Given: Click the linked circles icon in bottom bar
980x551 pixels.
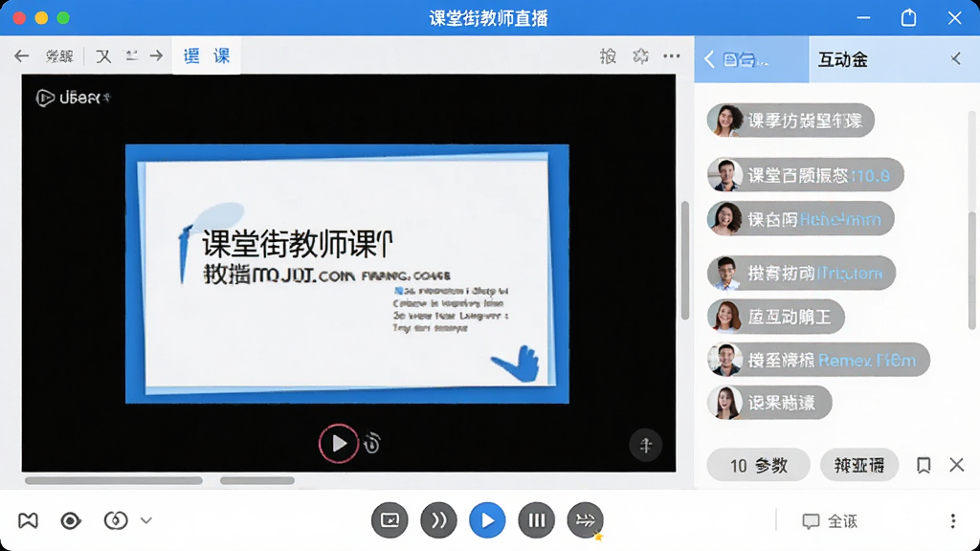Looking at the screenshot, I should coord(116,520).
